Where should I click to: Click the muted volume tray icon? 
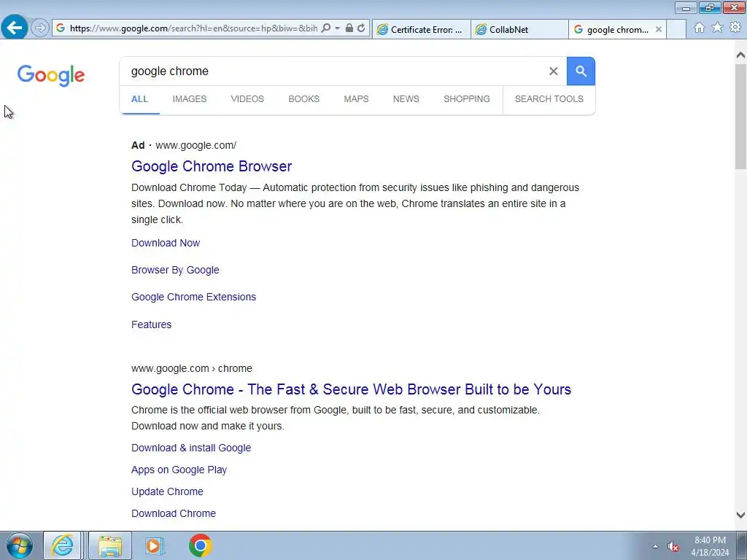point(673,546)
